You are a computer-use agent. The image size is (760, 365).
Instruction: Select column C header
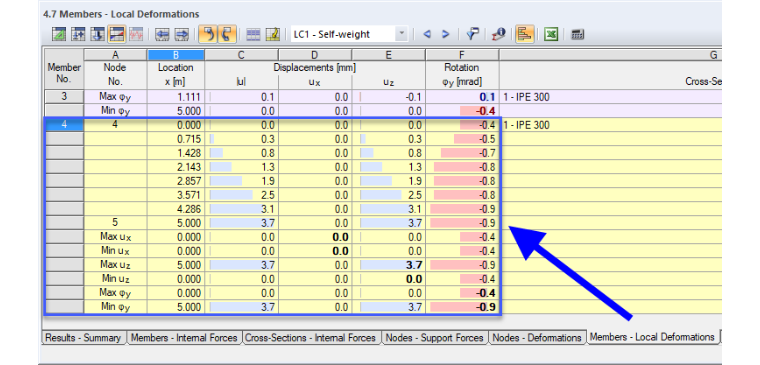click(x=241, y=55)
